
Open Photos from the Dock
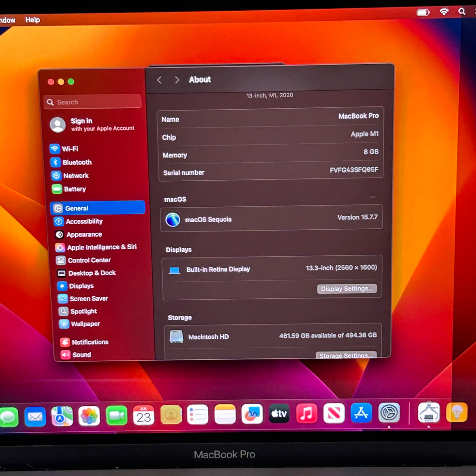89,416
